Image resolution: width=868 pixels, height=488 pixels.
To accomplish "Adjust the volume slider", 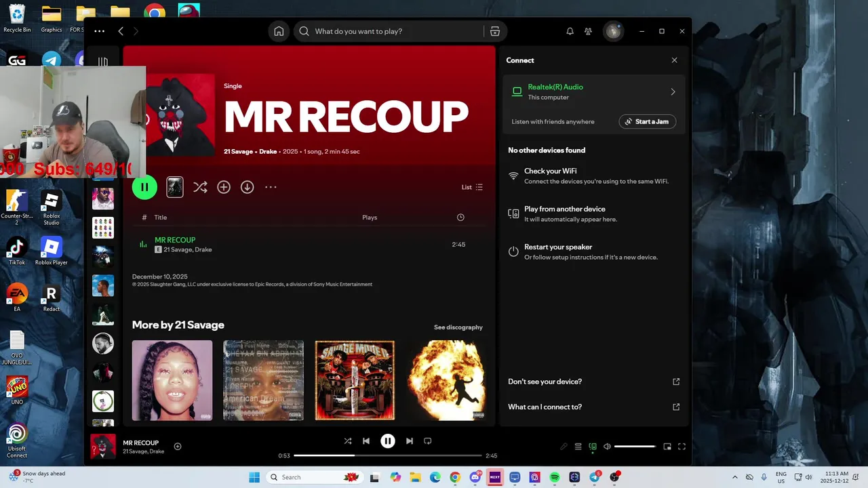I will pyautogui.click(x=635, y=446).
